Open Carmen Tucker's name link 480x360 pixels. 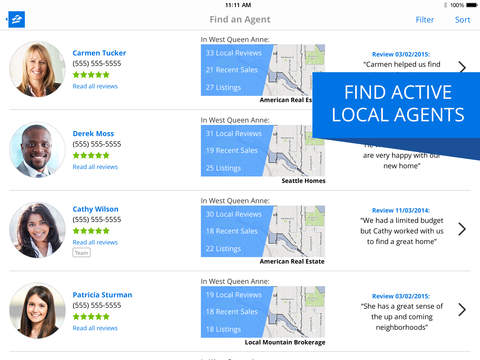pyautogui.click(x=99, y=53)
